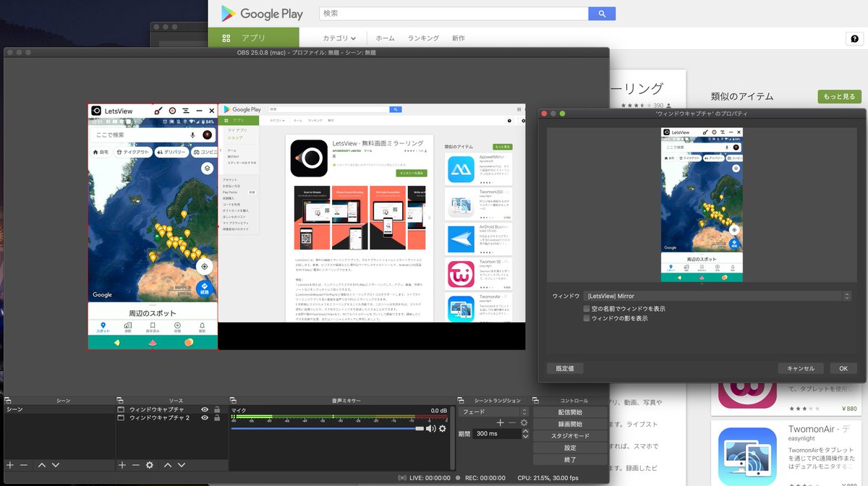
Task: Hide the ウィンドウキャプチャ source with eye icon
Action: coord(205,410)
